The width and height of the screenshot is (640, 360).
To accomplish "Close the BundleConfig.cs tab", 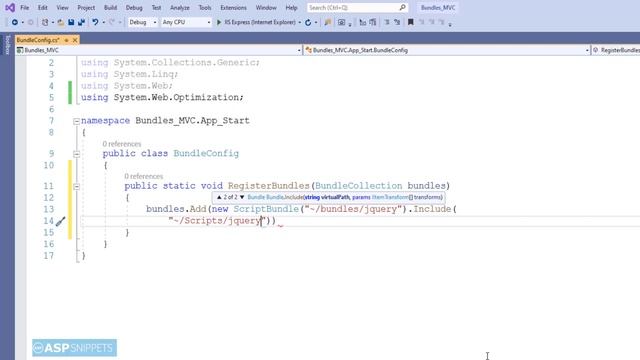I will [x=75, y=40].
